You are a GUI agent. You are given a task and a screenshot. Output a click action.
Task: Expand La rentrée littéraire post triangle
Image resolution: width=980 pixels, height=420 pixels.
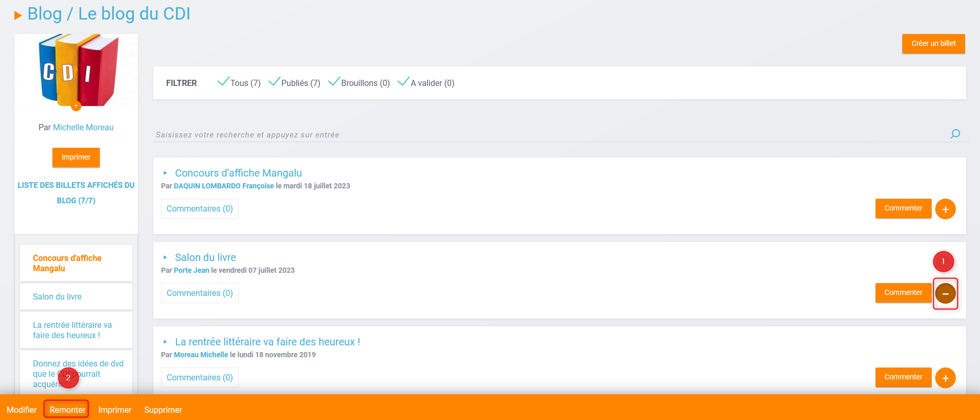[x=165, y=342]
